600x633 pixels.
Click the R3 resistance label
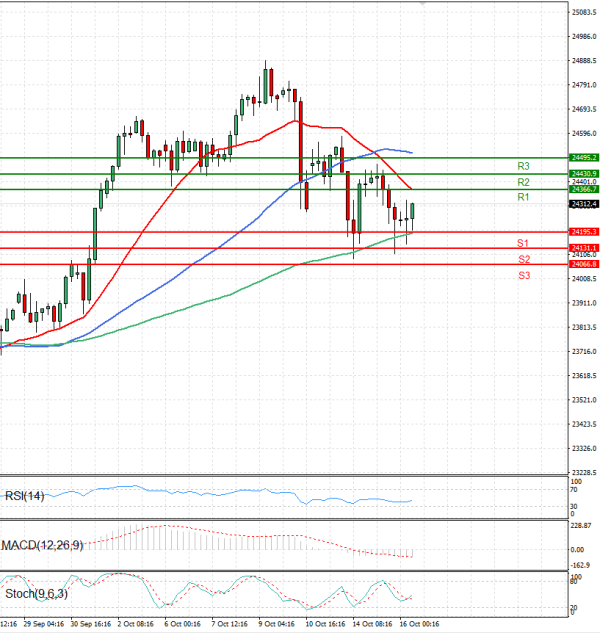522,166
